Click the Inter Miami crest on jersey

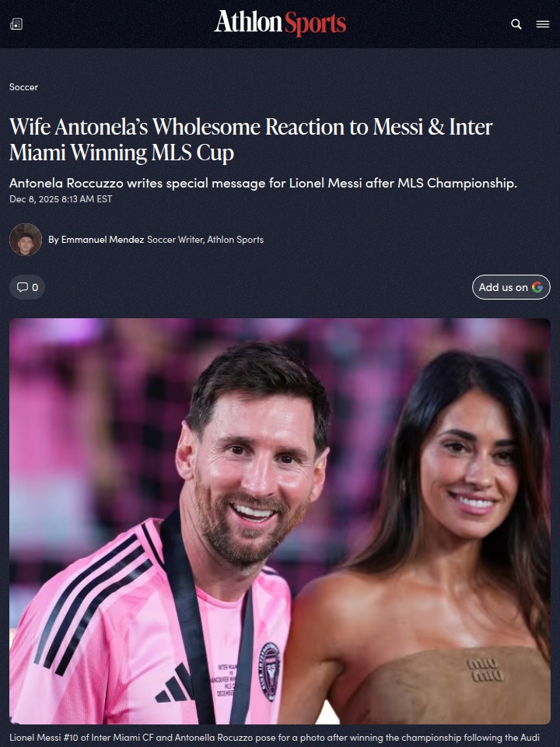269,672
